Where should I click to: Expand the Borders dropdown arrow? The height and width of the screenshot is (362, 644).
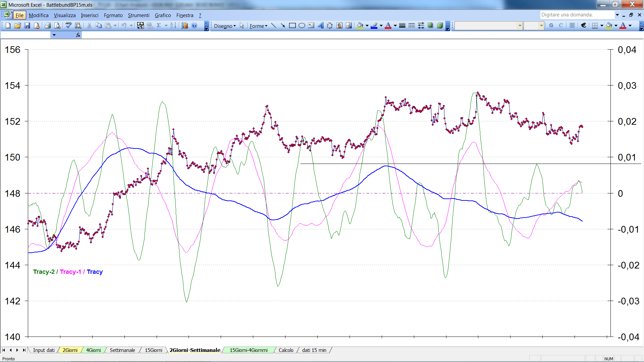(x=602, y=25)
